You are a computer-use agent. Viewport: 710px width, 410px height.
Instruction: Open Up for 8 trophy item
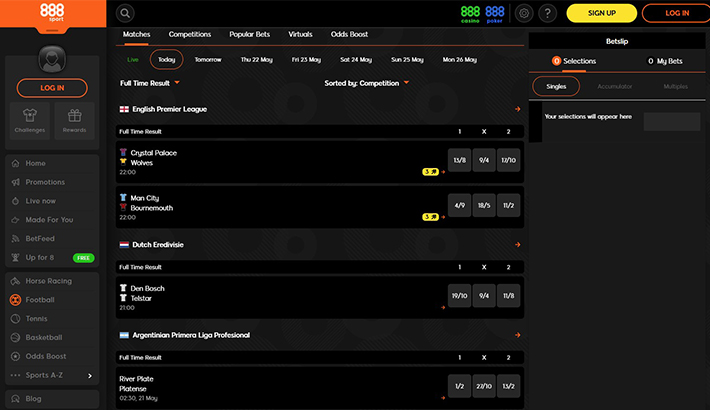point(52,257)
